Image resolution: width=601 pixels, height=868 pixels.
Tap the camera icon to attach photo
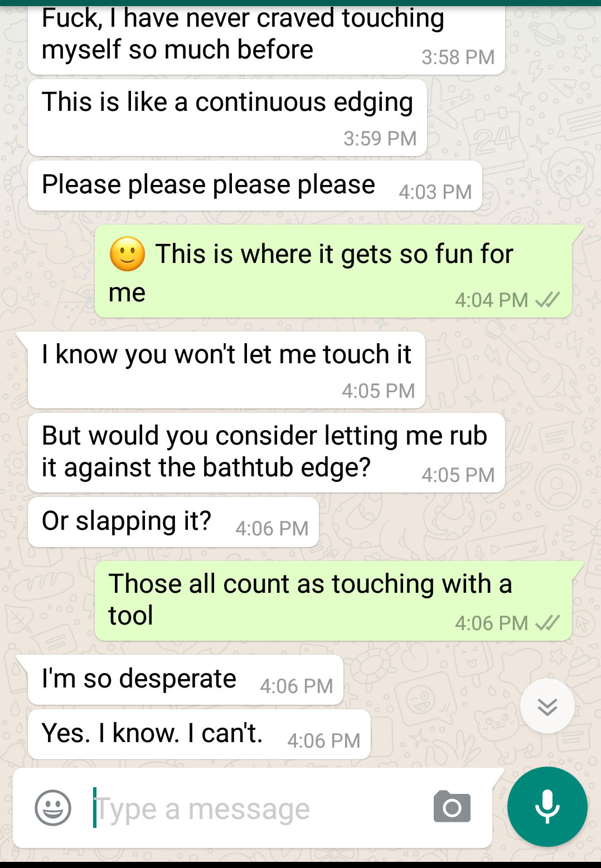click(452, 807)
